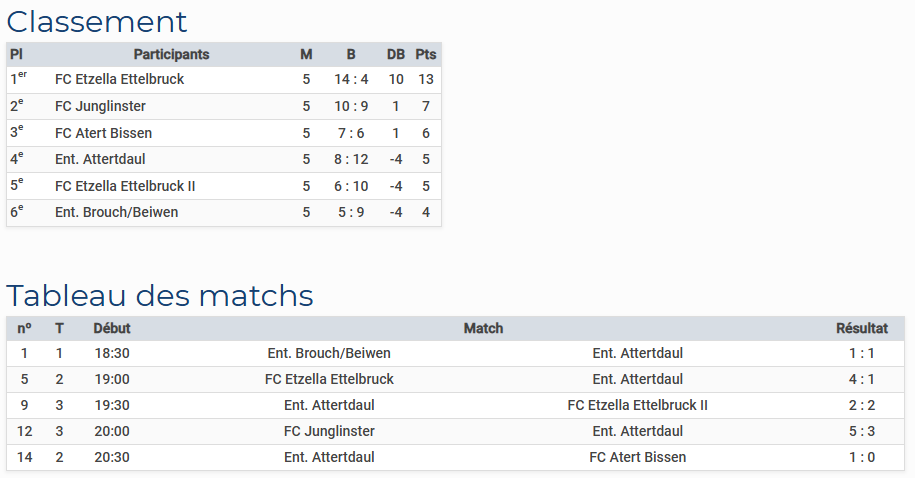Click the Résultat column header
The width and height of the screenshot is (915, 478).
862,328
